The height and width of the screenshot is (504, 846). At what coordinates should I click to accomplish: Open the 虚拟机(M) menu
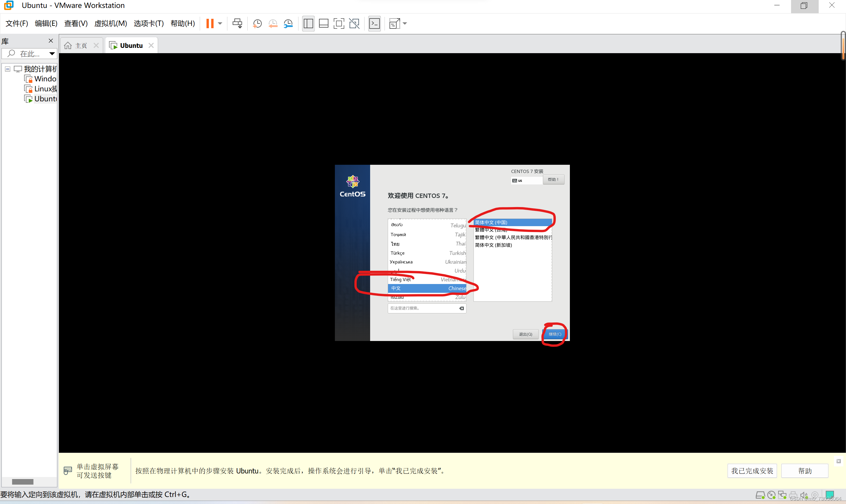click(x=110, y=23)
